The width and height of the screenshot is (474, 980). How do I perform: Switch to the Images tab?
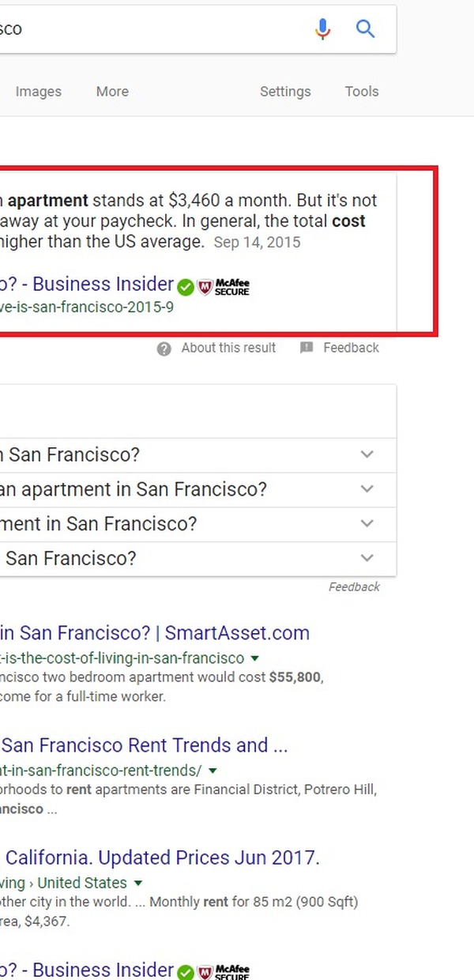[x=39, y=92]
